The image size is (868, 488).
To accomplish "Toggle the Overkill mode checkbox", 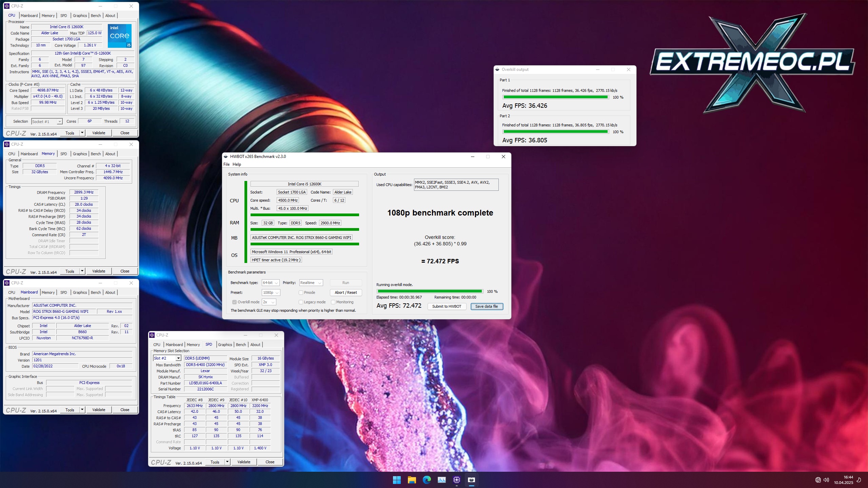I will pyautogui.click(x=234, y=302).
